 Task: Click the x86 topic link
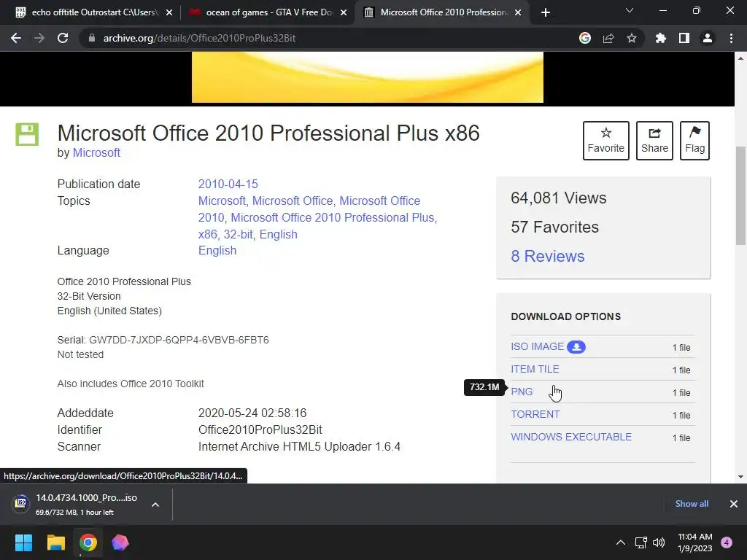[x=206, y=234]
